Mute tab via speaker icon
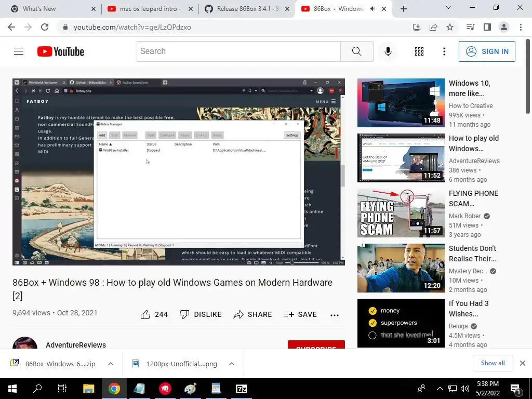The image size is (532, 399). (x=373, y=9)
